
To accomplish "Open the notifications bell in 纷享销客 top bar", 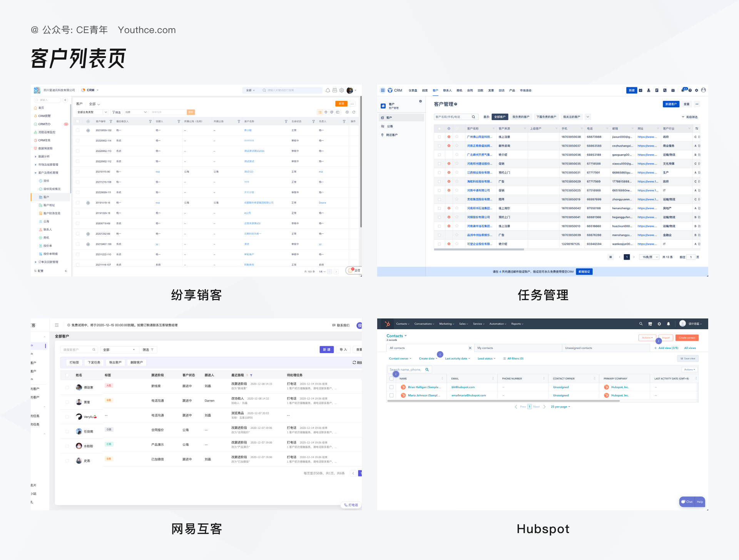I will (x=328, y=90).
